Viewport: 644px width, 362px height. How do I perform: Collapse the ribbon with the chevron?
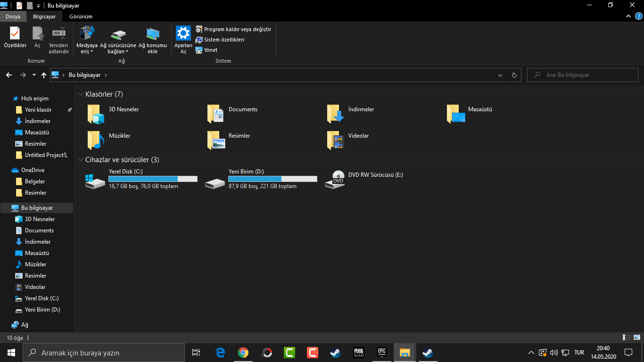click(628, 16)
